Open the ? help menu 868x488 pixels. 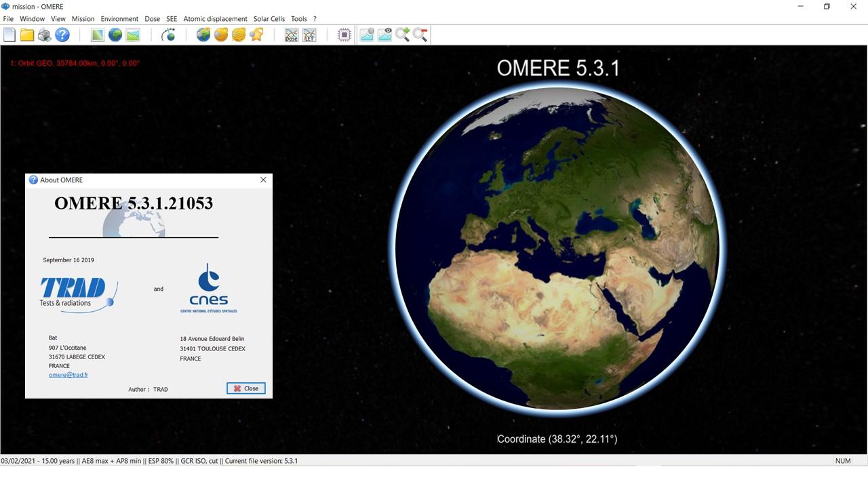pyautogui.click(x=315, y=19)
